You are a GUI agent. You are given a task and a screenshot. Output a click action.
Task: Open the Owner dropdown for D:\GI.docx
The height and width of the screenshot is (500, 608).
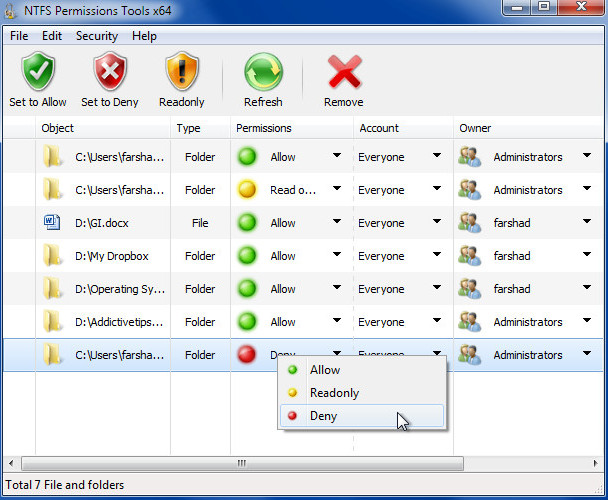pos(587,221)
